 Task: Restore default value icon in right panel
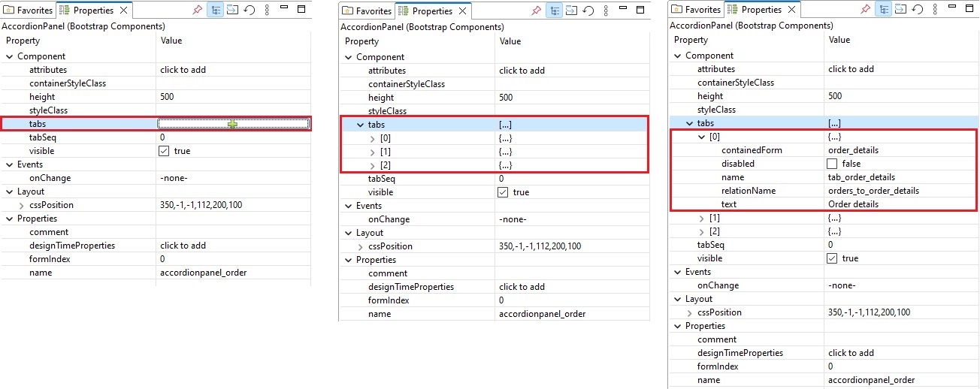[x=918, y=9]
